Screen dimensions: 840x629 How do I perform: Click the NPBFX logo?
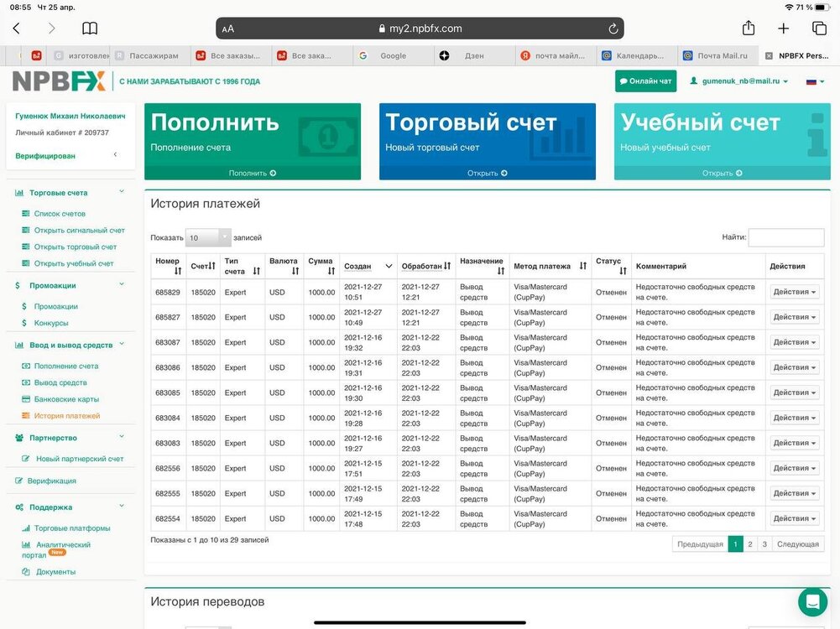pyautogui.click(x=59, y=81)
